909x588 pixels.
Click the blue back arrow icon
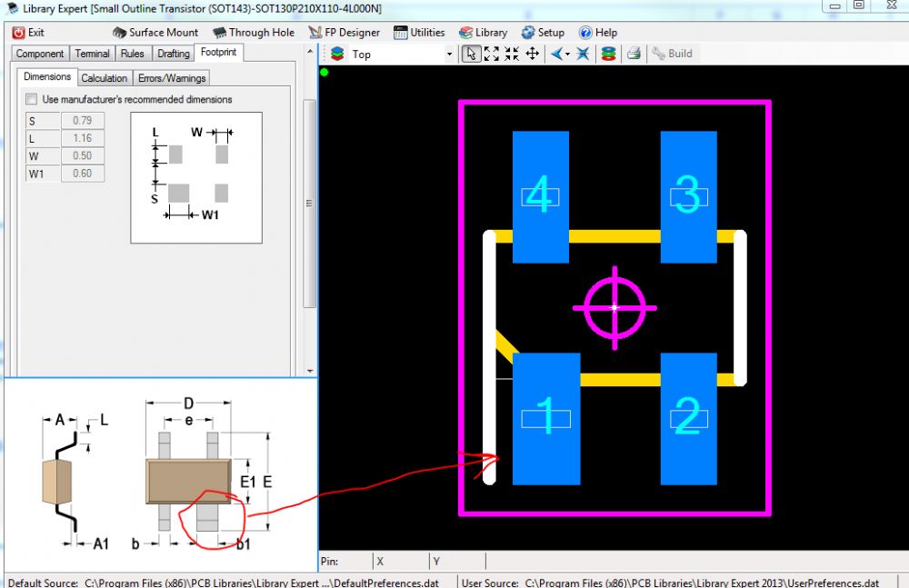(554, 54)
